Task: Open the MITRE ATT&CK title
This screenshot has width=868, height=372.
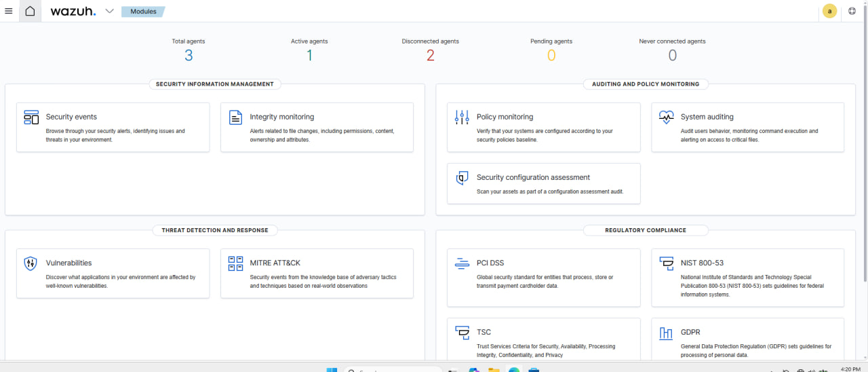Action: pos(275,263)
